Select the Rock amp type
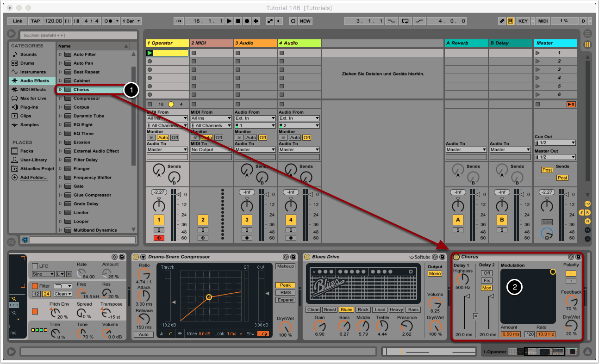This screenshot has width=599, height=364. [363, 310]
